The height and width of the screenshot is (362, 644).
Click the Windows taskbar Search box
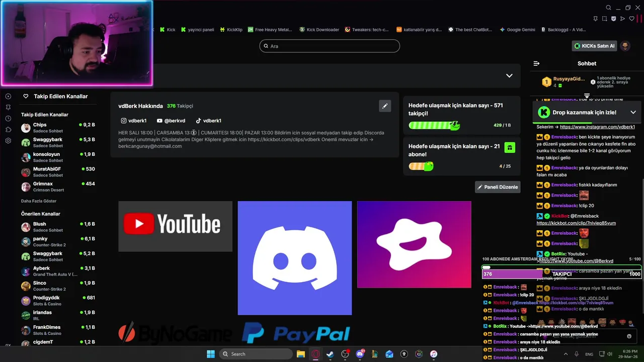click(256, 354)
